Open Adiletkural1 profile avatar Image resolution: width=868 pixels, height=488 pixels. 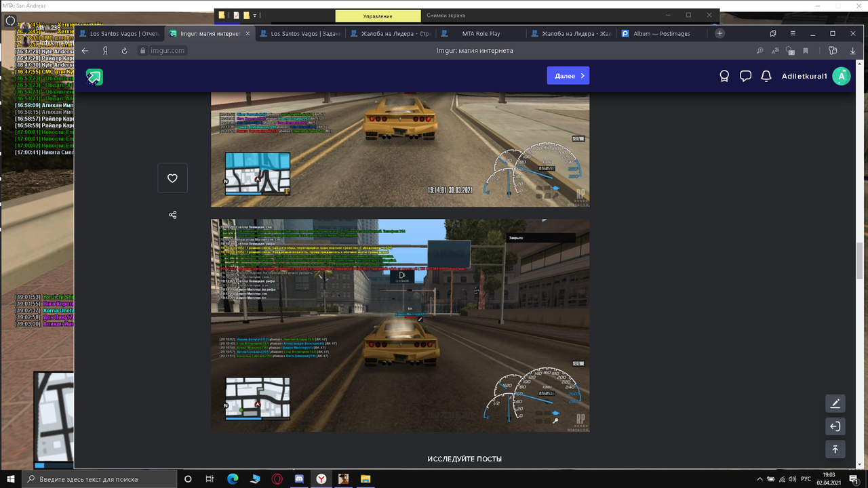click(x=842, y=76)
